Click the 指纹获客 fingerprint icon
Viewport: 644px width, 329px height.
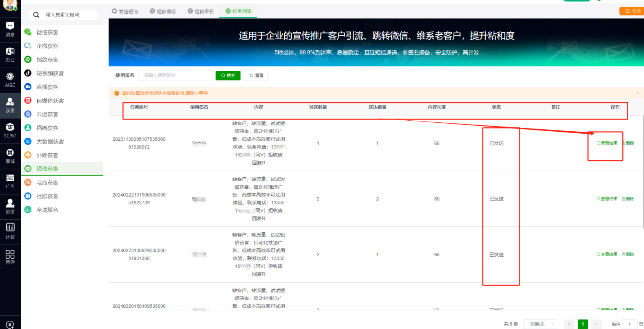[x=28, y=59]
